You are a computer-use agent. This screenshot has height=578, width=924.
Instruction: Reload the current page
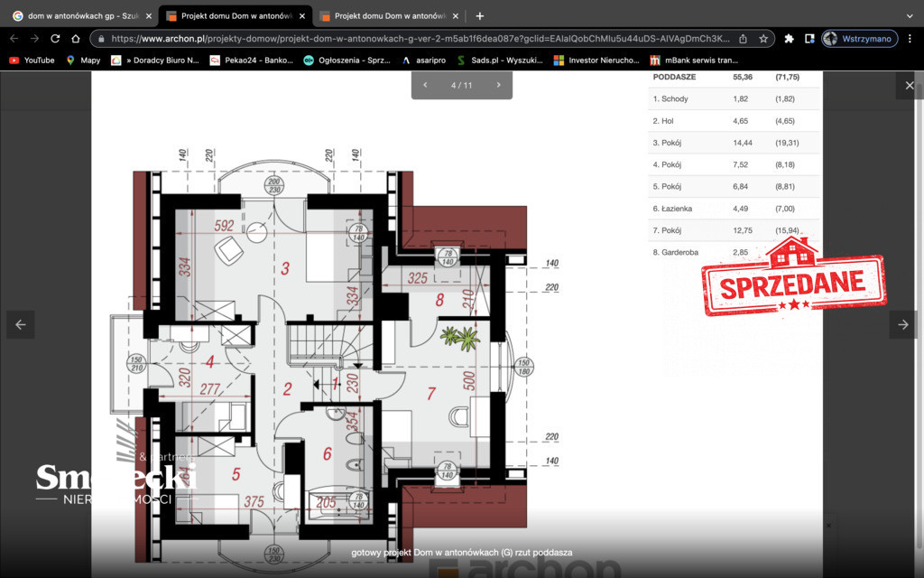(55, 38)
